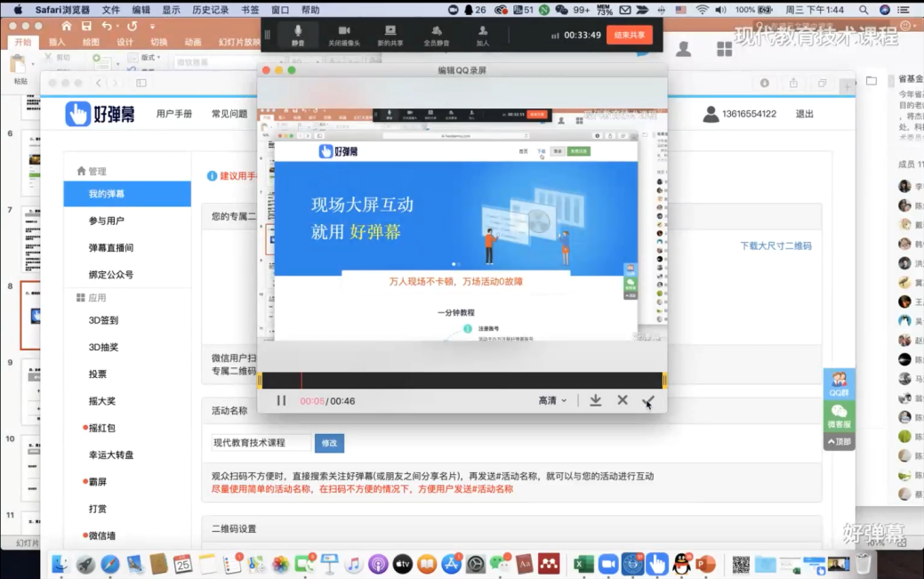Open the 书签 menu in Safari
Image resolution: width=924 pixels, height=579 pixels.
[x=250, y=10]
